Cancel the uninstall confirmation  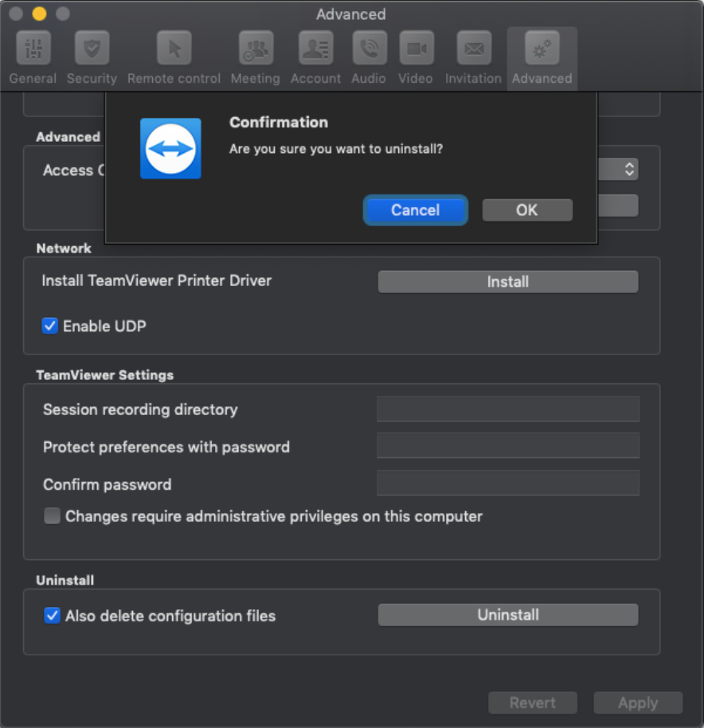(416, 210)
